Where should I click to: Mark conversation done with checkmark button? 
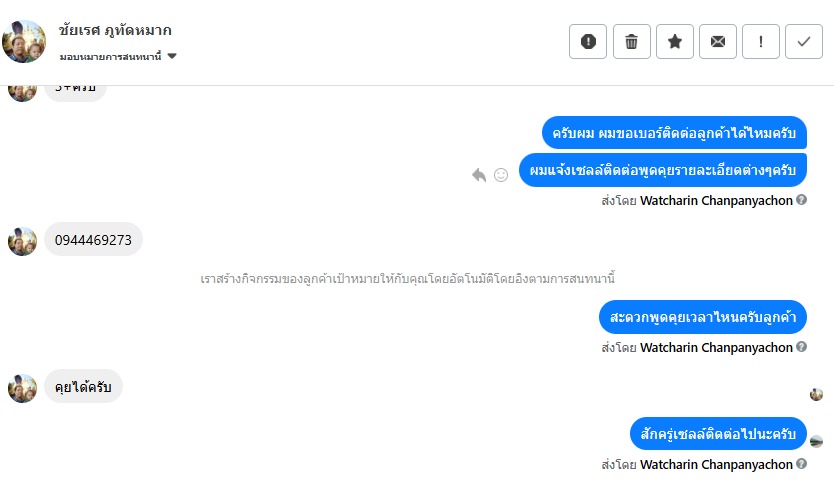[x=804, y=41]
